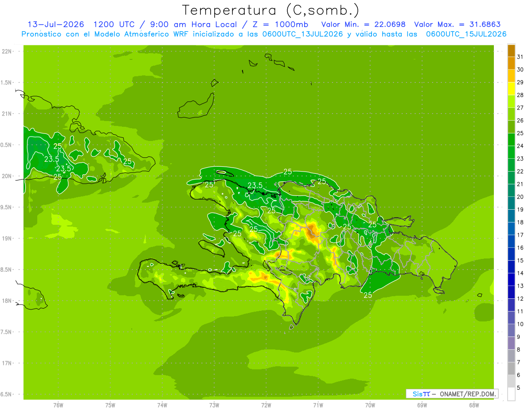Pick the legend swatch between 28 and 29
The height and width of the screenshot is (411, 532).
pos(511,89)
